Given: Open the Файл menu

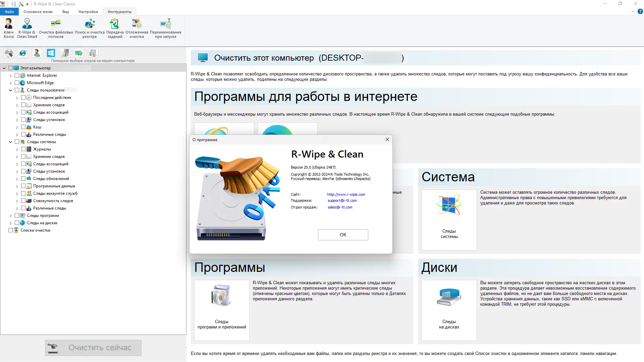Looking at the screenshot, I should click(9, 11).
